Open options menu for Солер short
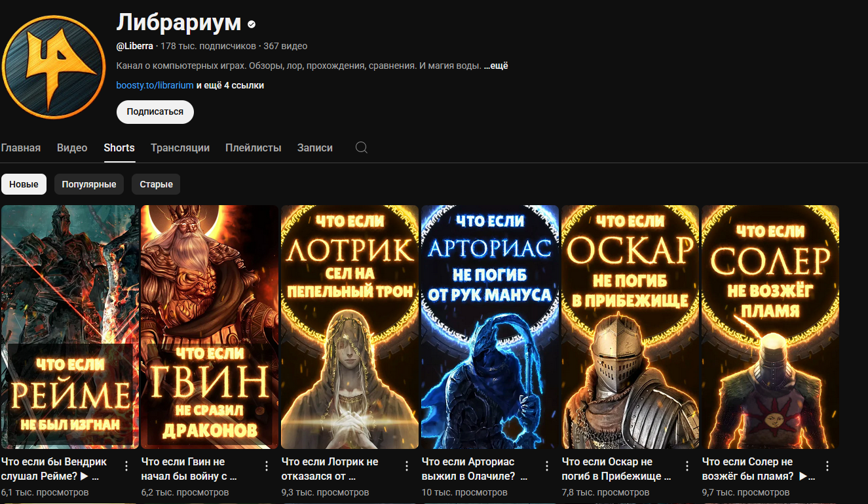The width and height of the screenshot is (868, 504). pyautogui.click(x=827, y=466)
